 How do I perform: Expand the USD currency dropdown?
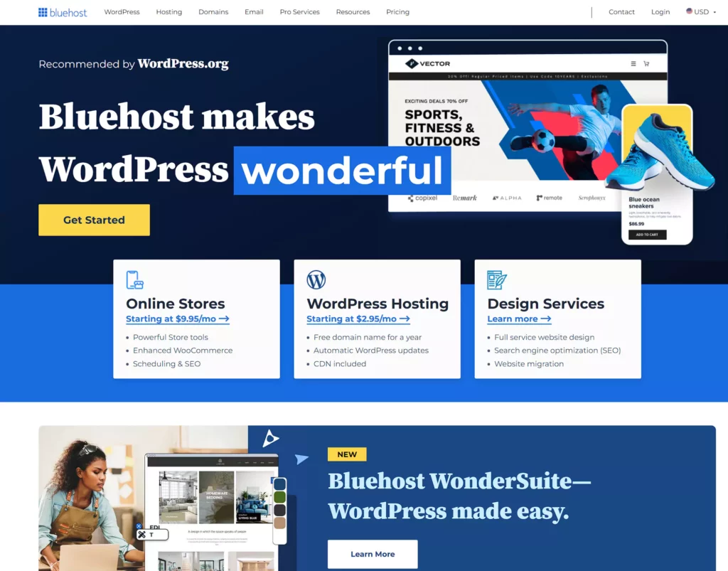pos(701,12)
